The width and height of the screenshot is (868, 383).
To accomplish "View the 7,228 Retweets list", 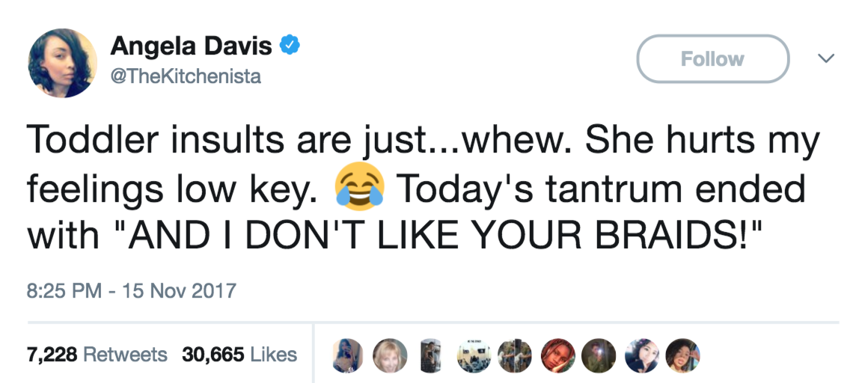I will click(97, 354).
